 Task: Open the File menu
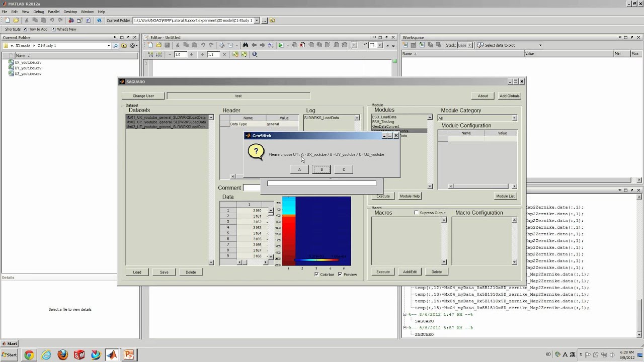5,12
